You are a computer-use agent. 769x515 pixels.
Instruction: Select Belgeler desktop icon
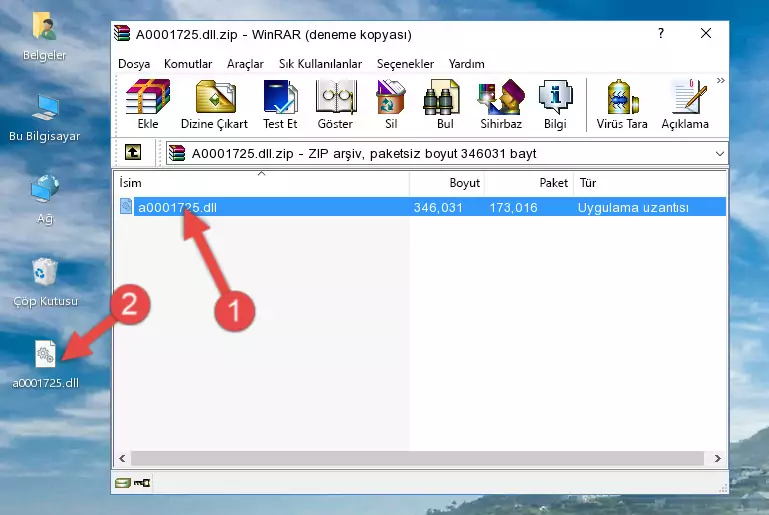[45, 37]
